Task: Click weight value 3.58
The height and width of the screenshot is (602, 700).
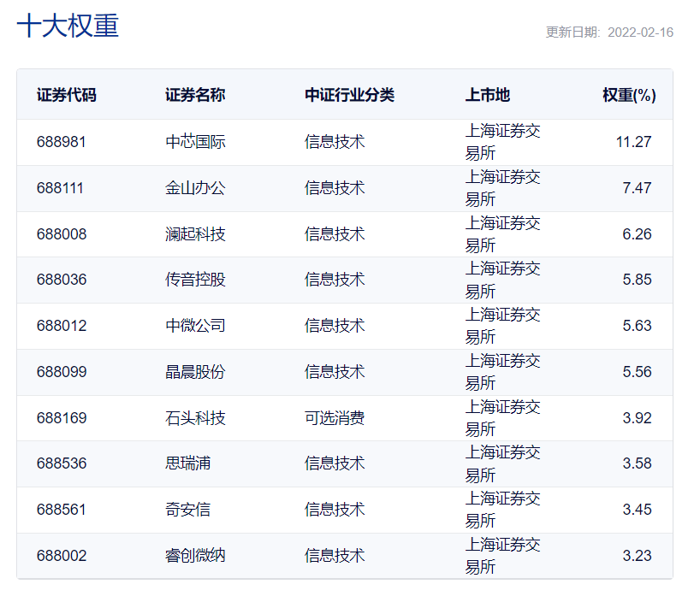Action: (637, 463)
